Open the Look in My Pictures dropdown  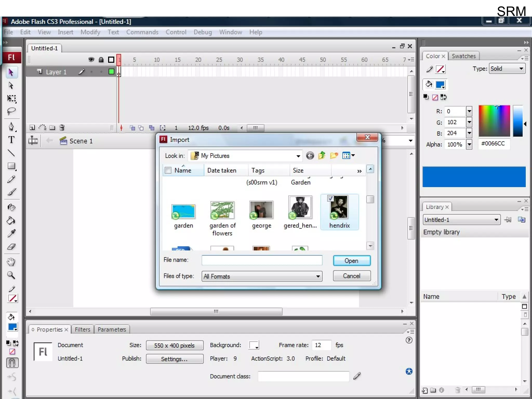coord(298,156)
